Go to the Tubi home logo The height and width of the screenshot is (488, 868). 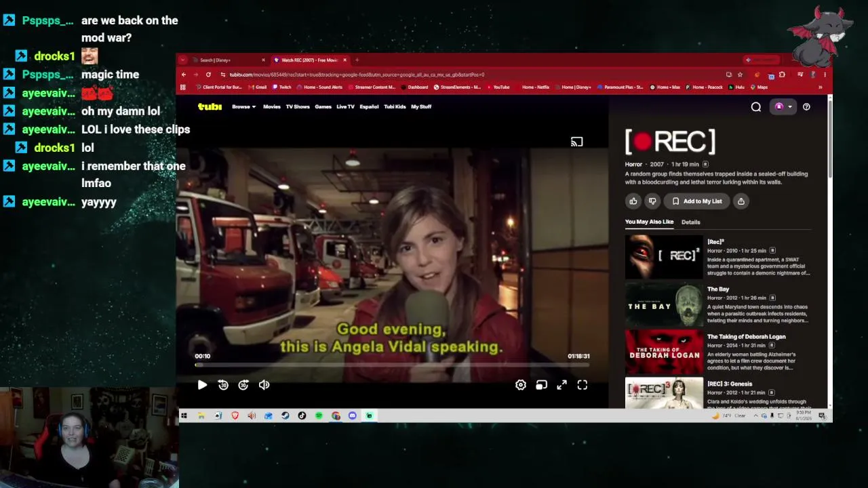tap(210, 106)
